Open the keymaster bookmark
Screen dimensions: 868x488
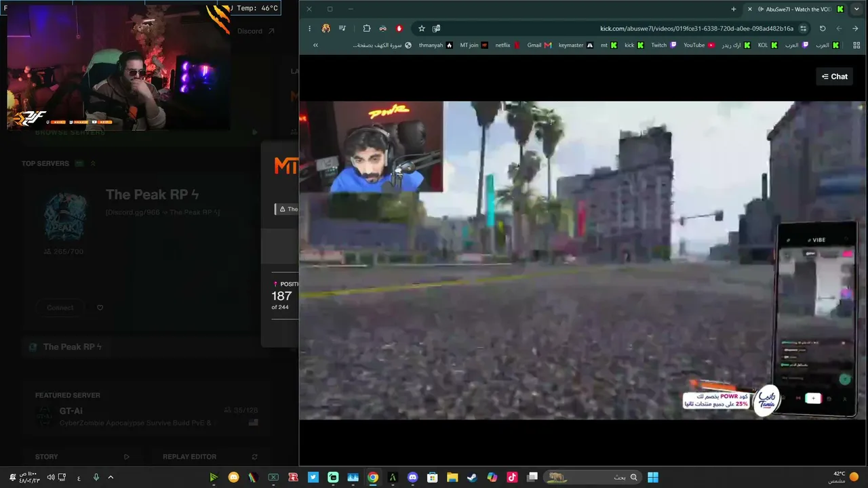[x=576, y=45]
